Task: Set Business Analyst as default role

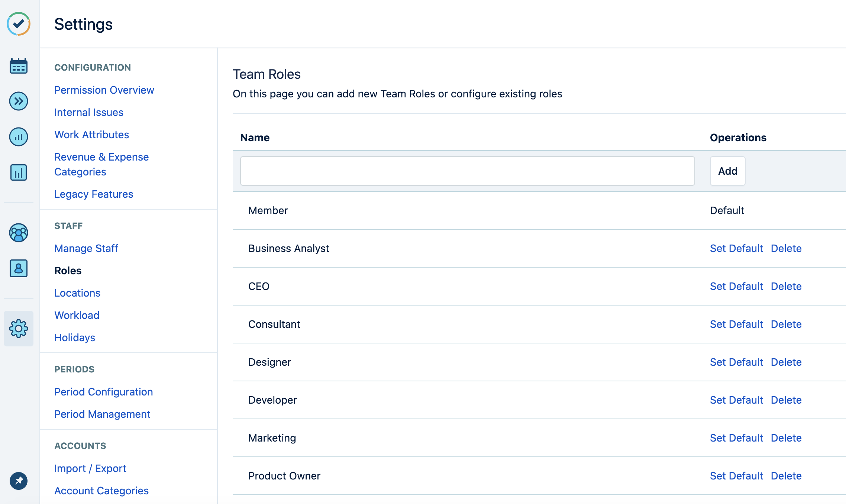Action: 736,248
